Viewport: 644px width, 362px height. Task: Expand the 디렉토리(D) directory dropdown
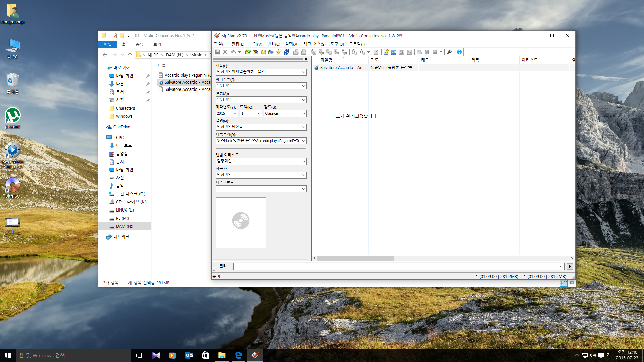(303, 141)
